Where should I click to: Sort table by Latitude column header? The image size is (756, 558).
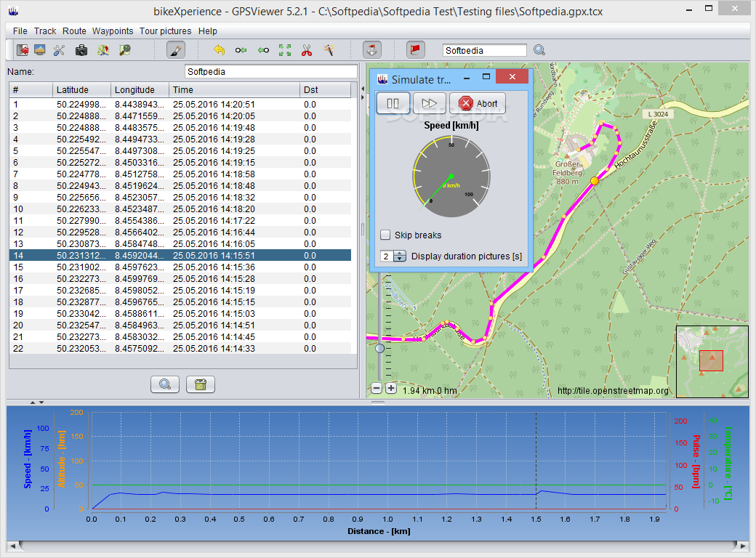tap(81, 90)
